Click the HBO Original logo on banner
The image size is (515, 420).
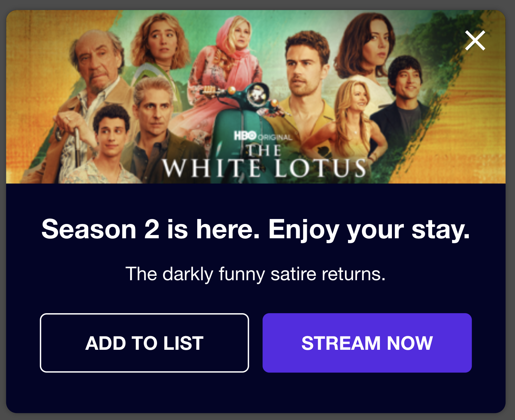(x=263, y=136)
